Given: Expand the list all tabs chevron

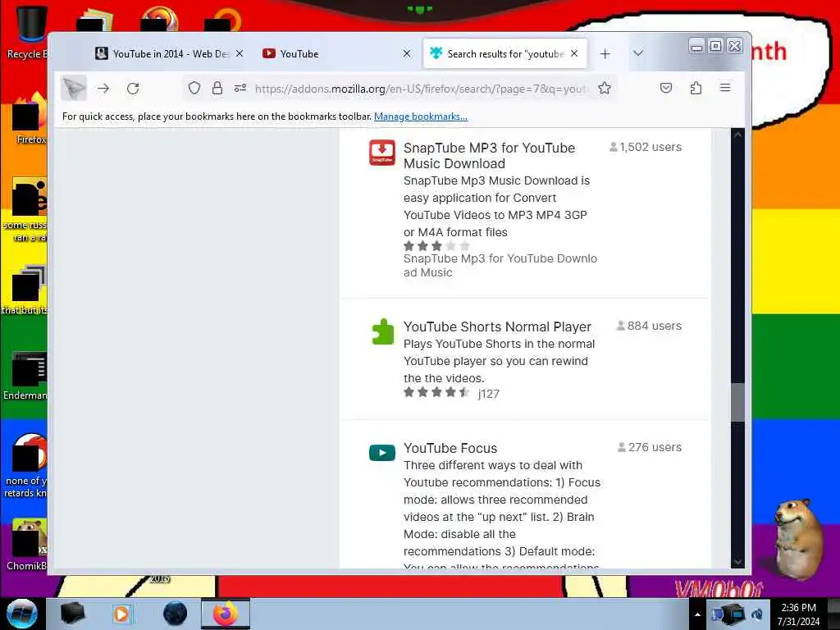Looking at the screenshot, I should click(x=637, y=53).
